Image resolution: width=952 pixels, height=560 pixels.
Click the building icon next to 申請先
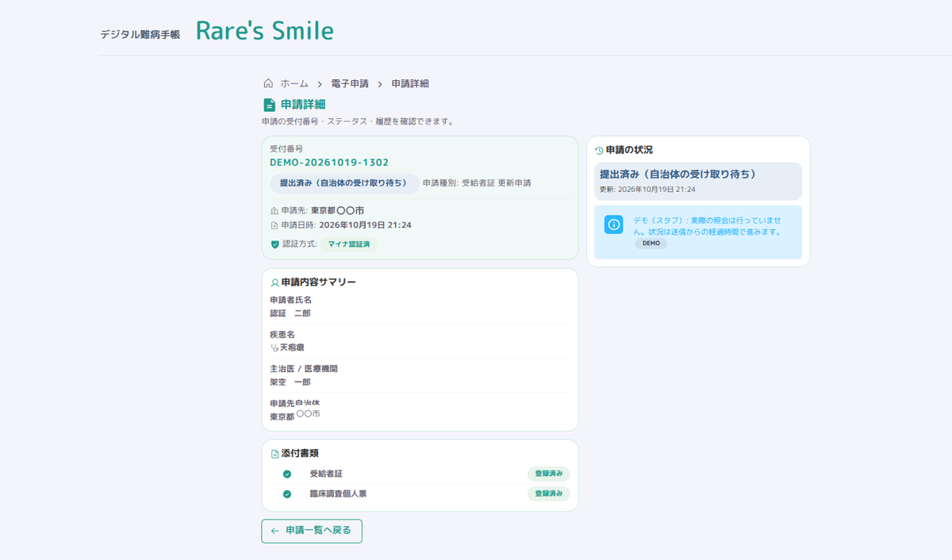(x=274, y=211)
